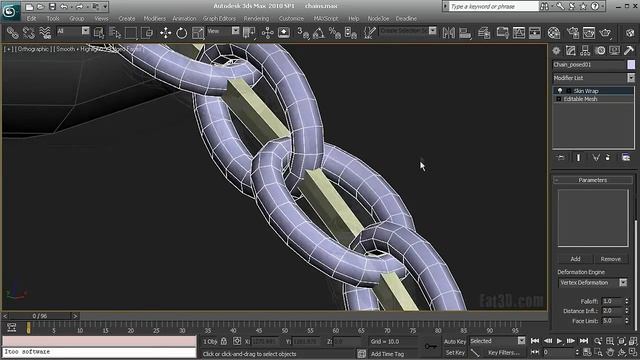Click the Type a keyword or phrase field
Screen dimensions: 640x360
[x=494, y=7]
